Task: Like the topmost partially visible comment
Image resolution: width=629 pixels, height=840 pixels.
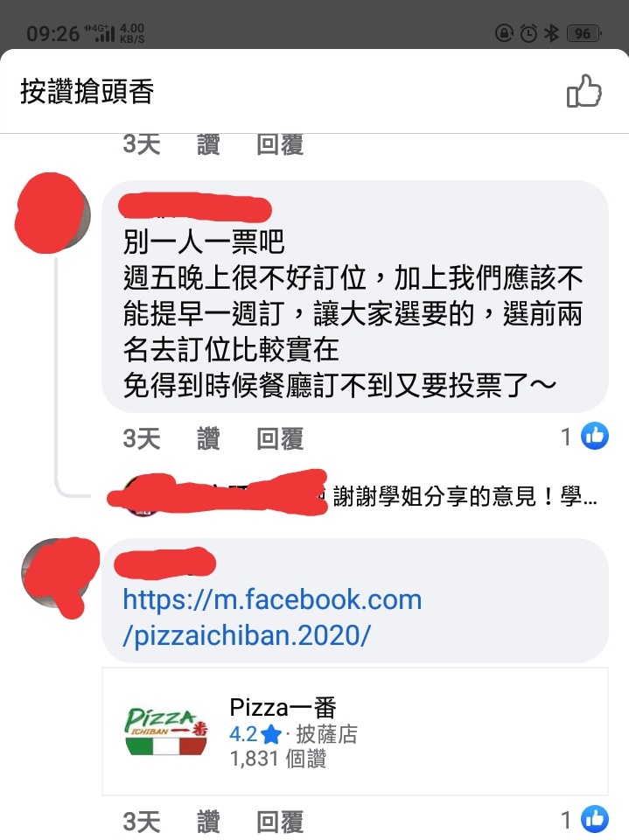Action: pyautogui.click(x=208, y=144)
